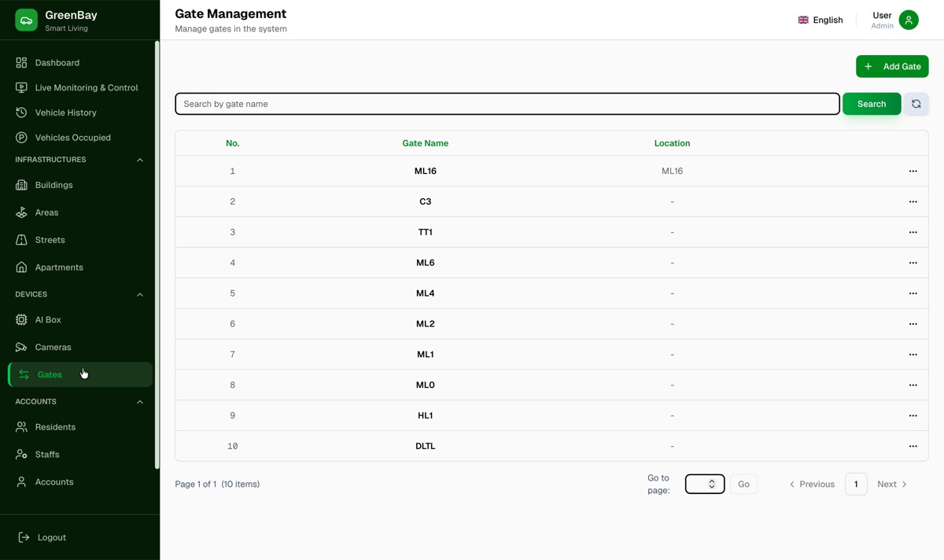Click the Search by gate name field
944x560 pixels.
[x=507, y=104]
